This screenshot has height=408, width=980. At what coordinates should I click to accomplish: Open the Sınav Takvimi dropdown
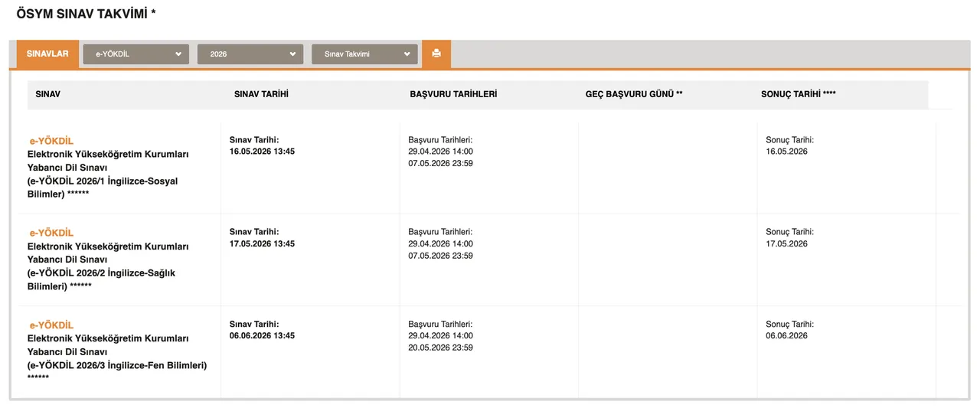pos(364,54)
